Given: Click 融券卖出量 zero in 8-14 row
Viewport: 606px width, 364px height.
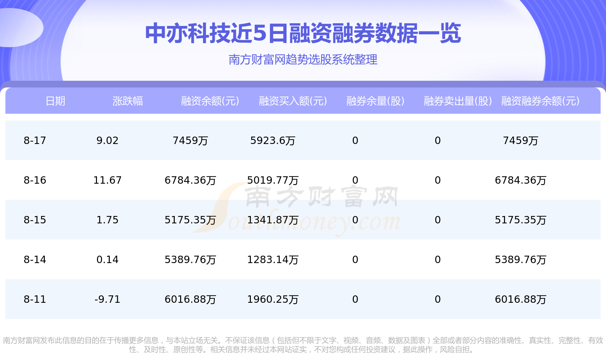Looking at the screenshot, I should [x=438, y=259].
